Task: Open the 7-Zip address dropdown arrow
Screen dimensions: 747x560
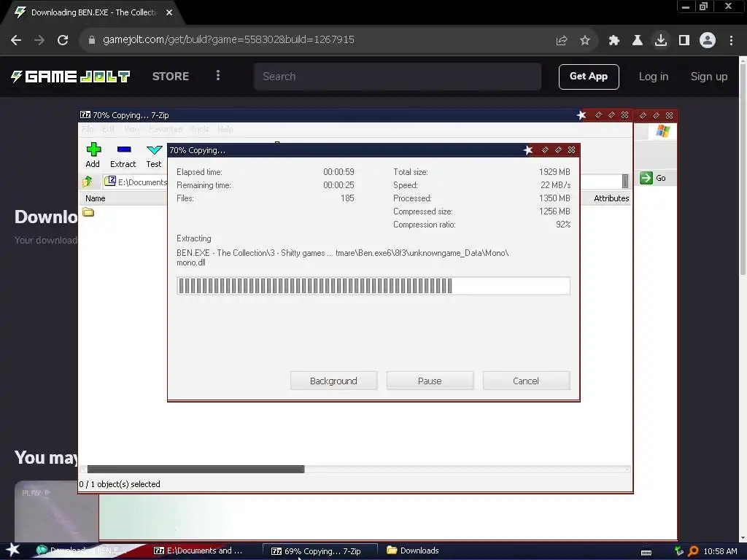Action: coord(624,181)
